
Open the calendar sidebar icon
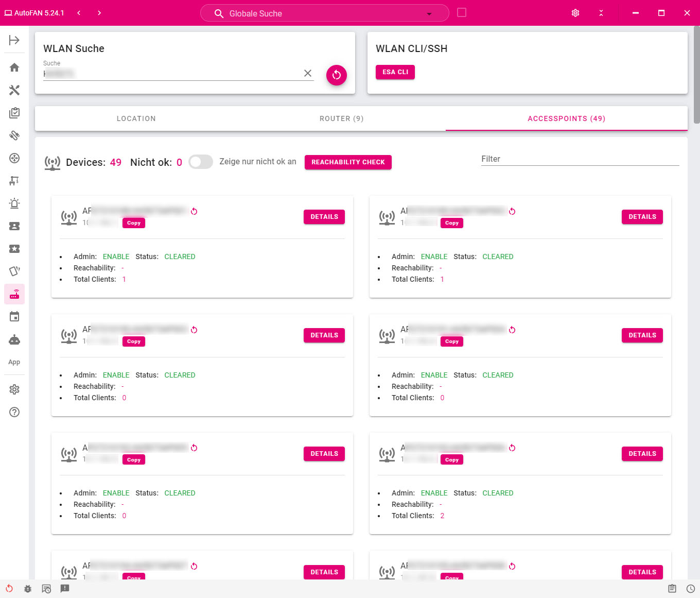point(14,317)
